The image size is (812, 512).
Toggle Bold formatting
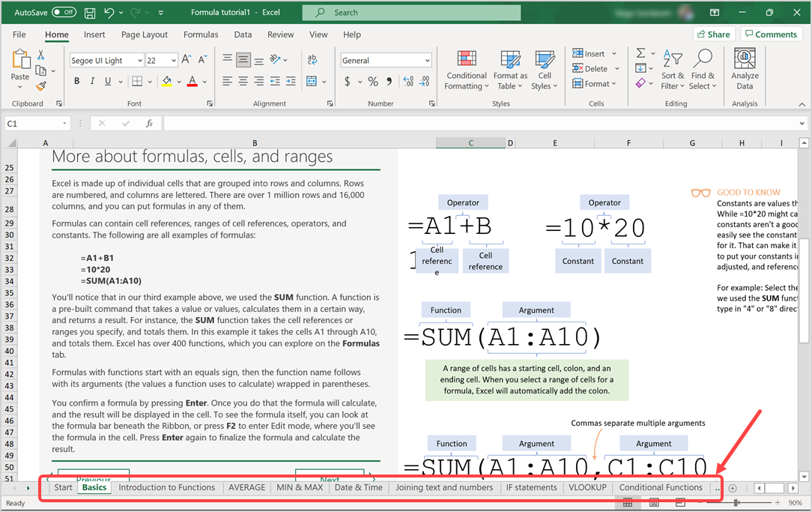pos(76,82)
